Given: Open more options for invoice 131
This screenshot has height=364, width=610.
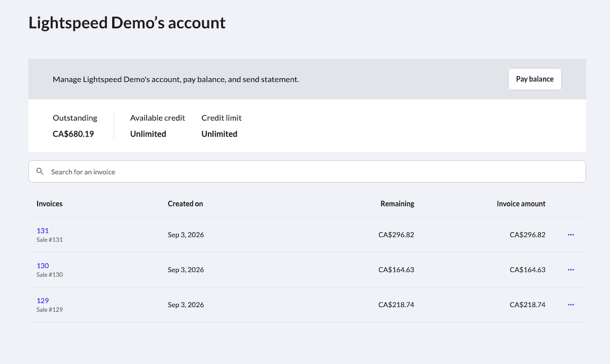Looking at the screenshot, I should pyautogui.click(x=571, y=235).
